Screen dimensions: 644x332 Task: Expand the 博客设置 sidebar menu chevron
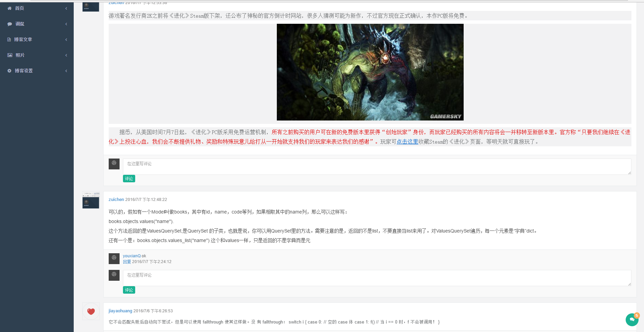[x=66, y=71]
